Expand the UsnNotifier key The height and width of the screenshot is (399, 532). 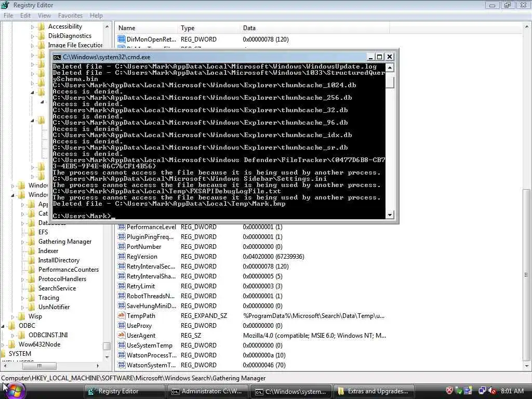tap(23, 308)
